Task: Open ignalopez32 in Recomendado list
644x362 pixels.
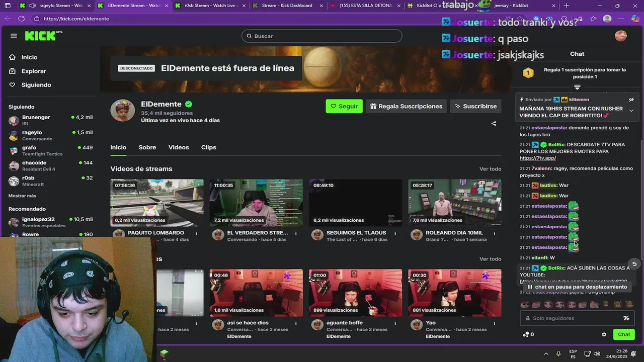Action: [x=50, y=222]
